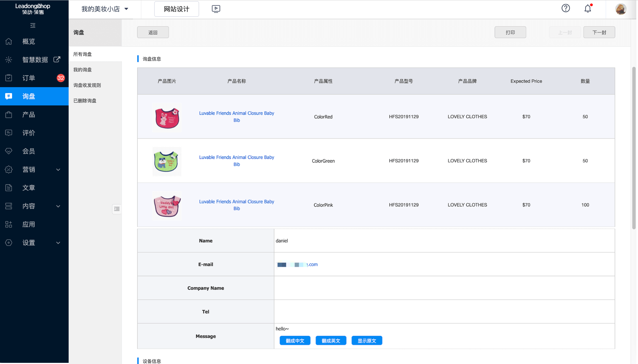Select the 我的询盘 submenu item
This screenshot has height=364, width=638.
tap(83, 70)
